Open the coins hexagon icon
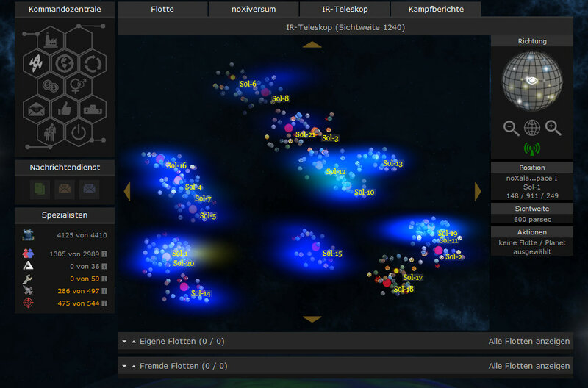This screenshot has width=588, height=388. (x=51, y=86)
